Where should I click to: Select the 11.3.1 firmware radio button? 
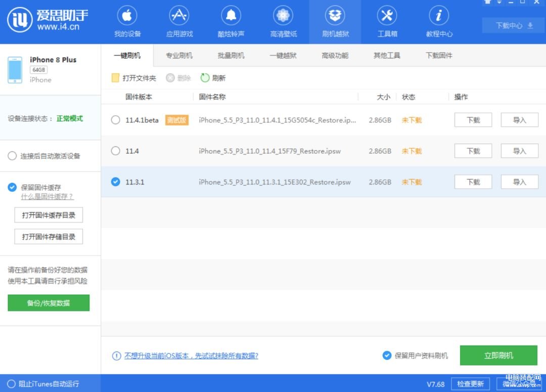click(x=116, y=182)
